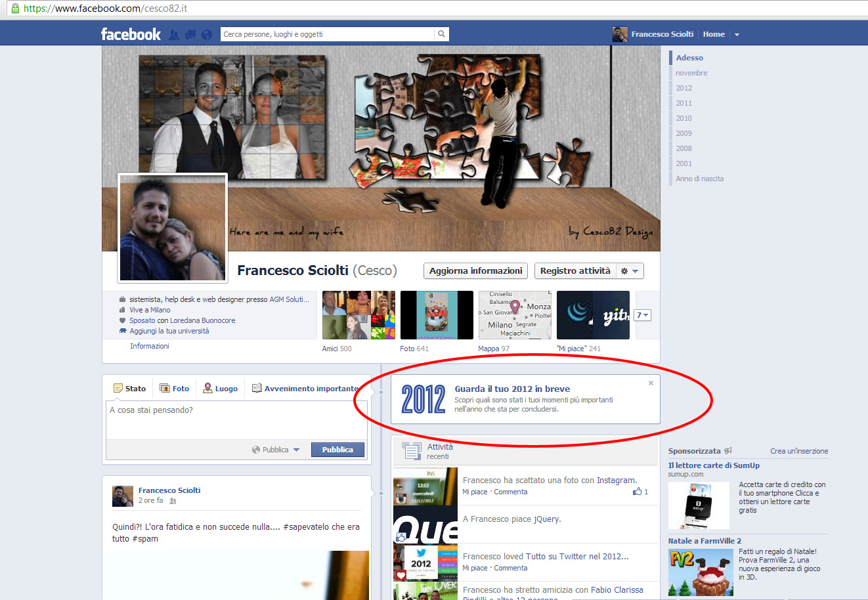Select Avvenimento importante tab
Image resolution: width=868 pixels, height=600 pixels.
tap(305, 389)
